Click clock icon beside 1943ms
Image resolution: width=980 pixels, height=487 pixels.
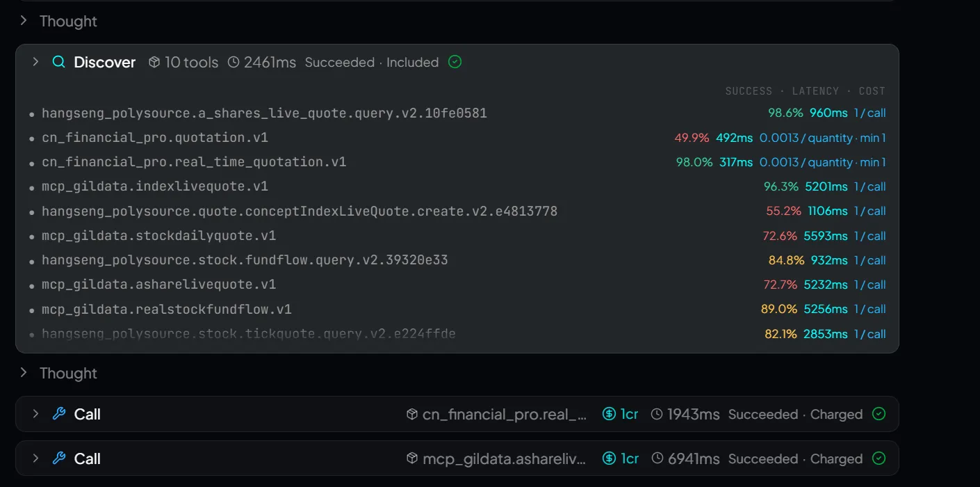click(x=657, y=414)
